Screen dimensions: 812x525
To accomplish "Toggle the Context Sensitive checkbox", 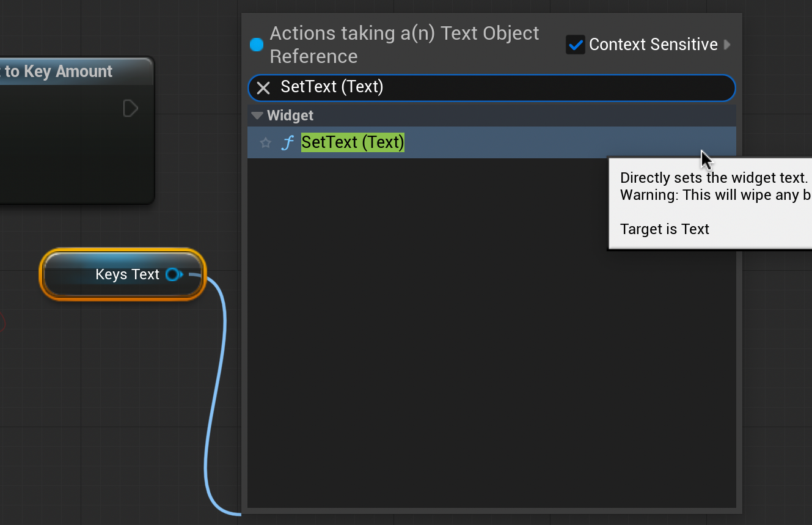I will (576, 45).
